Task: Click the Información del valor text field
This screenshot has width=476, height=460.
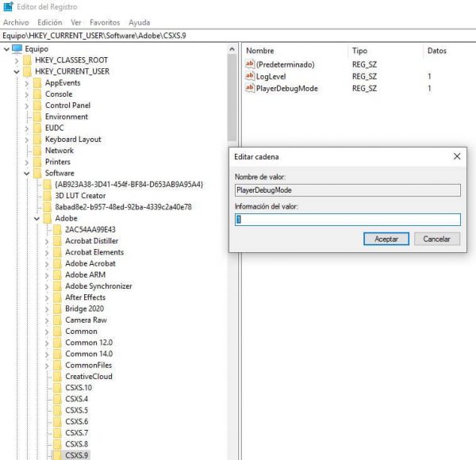Action: tap(347, 220)
